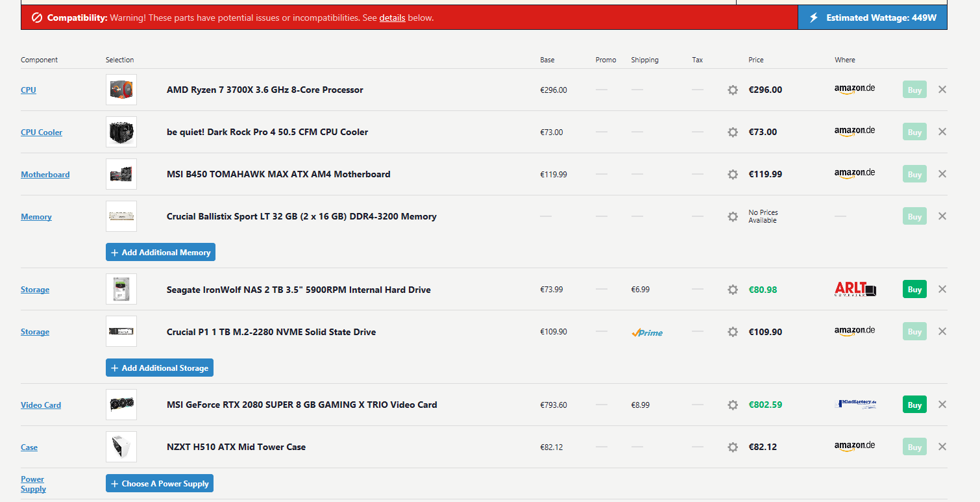980x502 pixels.
Task: Click the No Prices Available text for memory
Action: [763, 216]
